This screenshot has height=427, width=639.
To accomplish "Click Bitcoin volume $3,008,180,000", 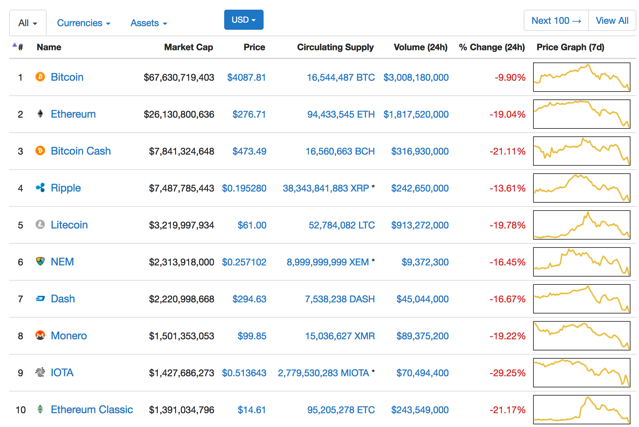I will (x=416, y=77).
